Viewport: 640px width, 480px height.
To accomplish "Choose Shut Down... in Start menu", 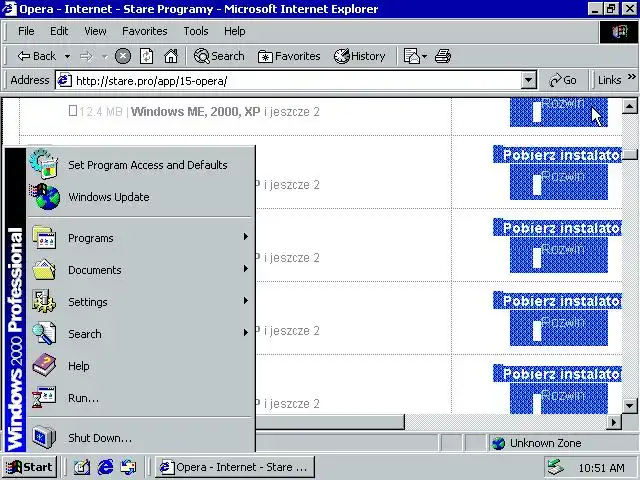I will [139, 438].
